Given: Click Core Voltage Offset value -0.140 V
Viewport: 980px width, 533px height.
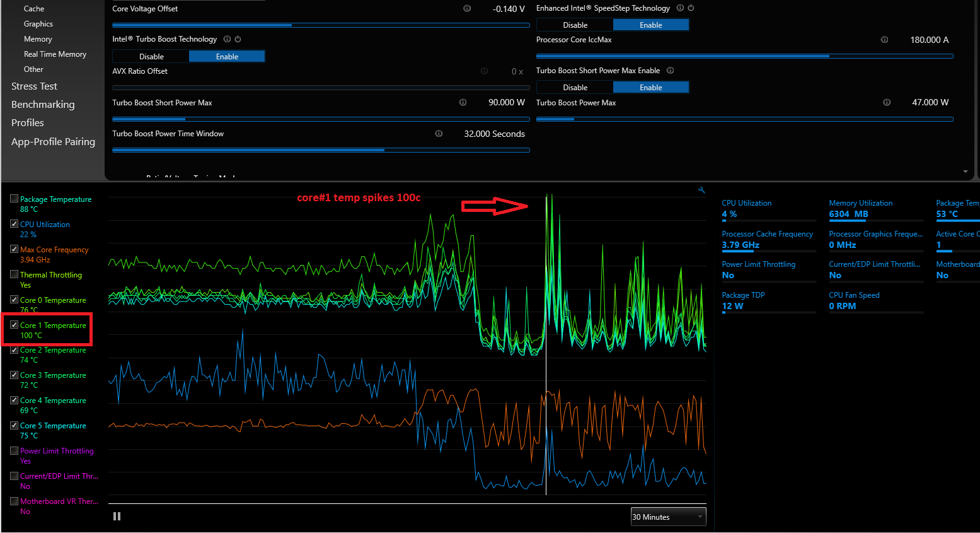Looking at the screenshot, I should pyautogui.click(x=509, y=9).
